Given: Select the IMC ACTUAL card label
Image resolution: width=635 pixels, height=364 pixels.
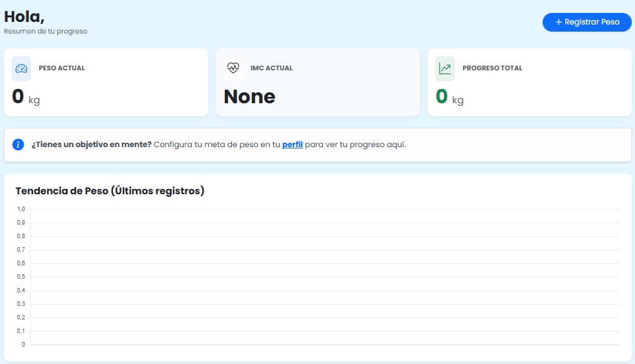Looking at the screenshot, I should [271, 68].
